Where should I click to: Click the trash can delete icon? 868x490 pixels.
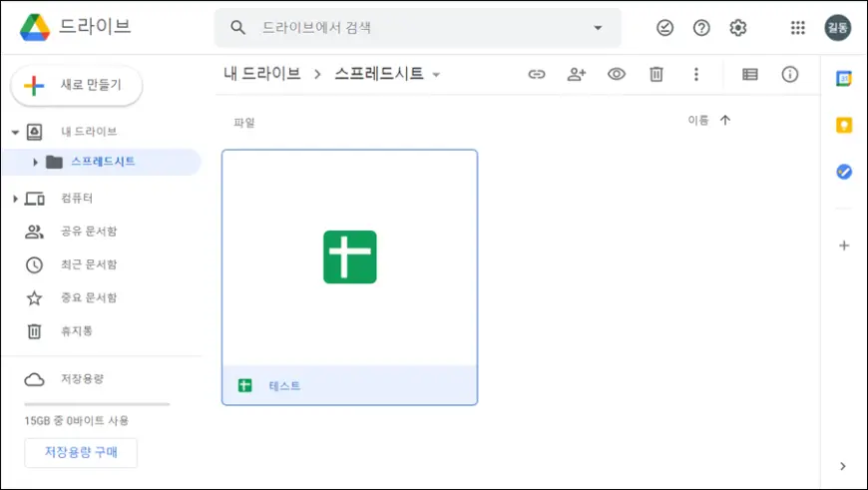click(656, 74)
